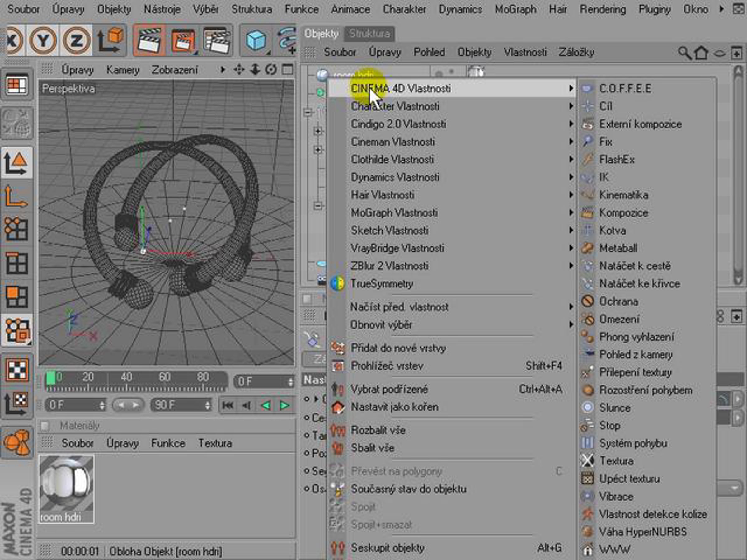Click the viewport zoom camera icon
The width and height of the screenshot is (747, 560).
click(x=255, y=70)
